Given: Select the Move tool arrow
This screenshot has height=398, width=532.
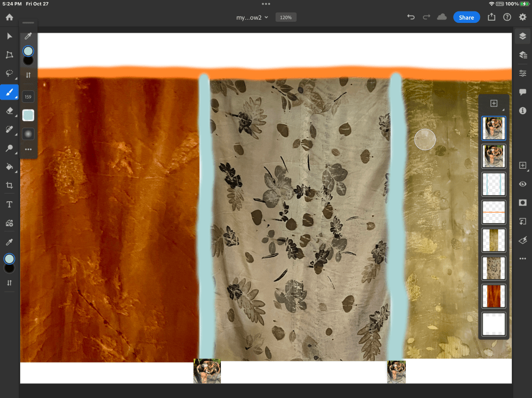Looking at the screenshot, I should 9,36.
